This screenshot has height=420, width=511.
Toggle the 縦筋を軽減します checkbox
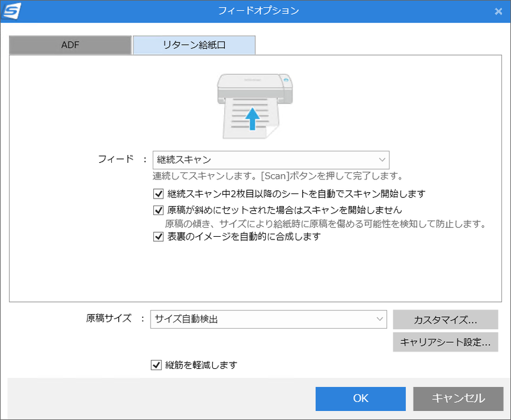pos(155,364)
